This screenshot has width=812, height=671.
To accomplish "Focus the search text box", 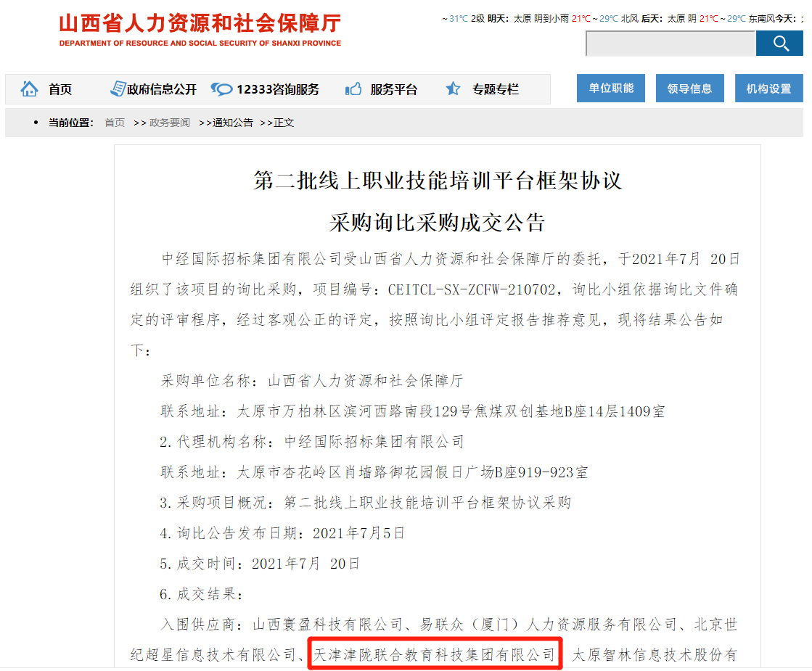I will [x=670, y=44].
